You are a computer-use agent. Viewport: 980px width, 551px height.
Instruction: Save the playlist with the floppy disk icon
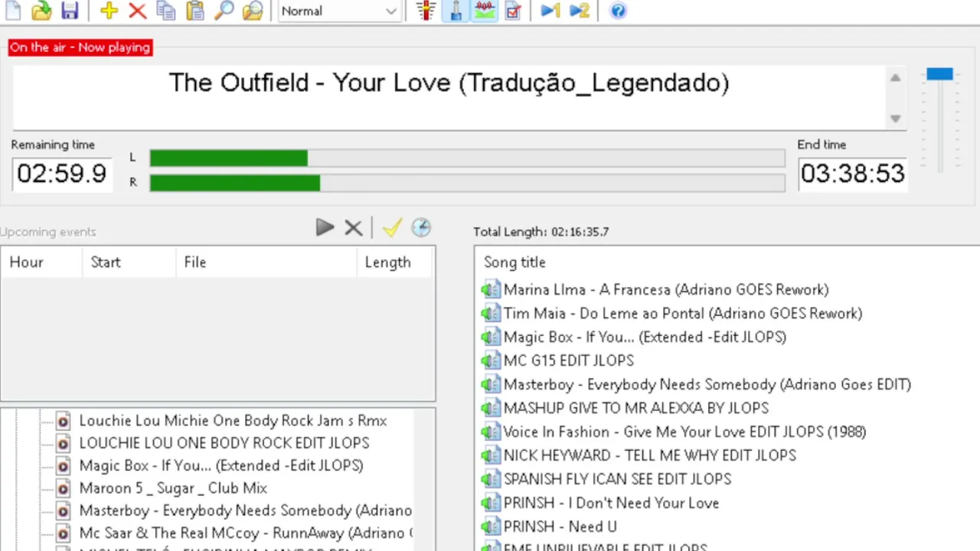[x=70, y=10]
